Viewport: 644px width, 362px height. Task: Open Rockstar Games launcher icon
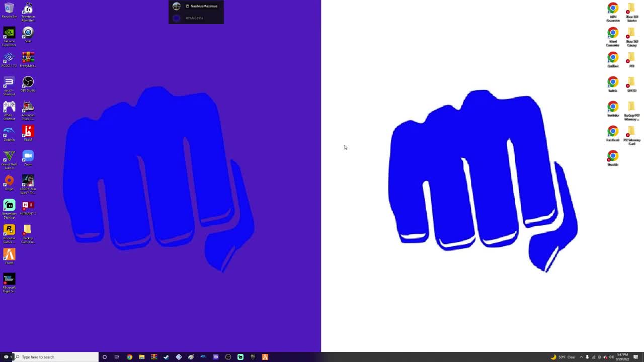pyautogui.click(x=9, y=234)
